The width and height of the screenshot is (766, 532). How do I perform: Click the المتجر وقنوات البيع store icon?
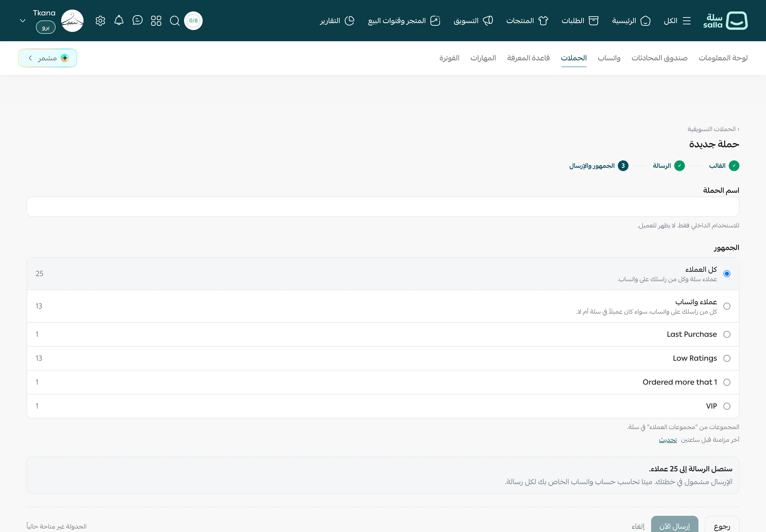coord(435,21)
